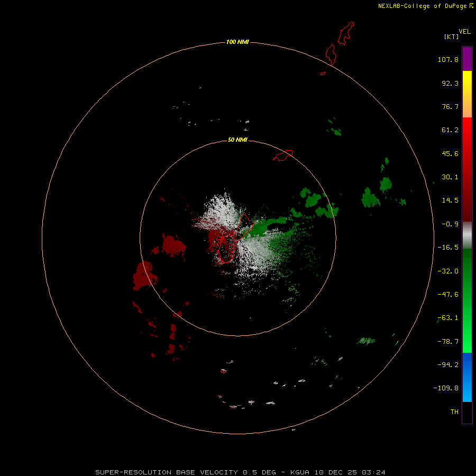Click the -94.2 legend value
The width and height of the screenshot is (476, 476).
point(448,365)
